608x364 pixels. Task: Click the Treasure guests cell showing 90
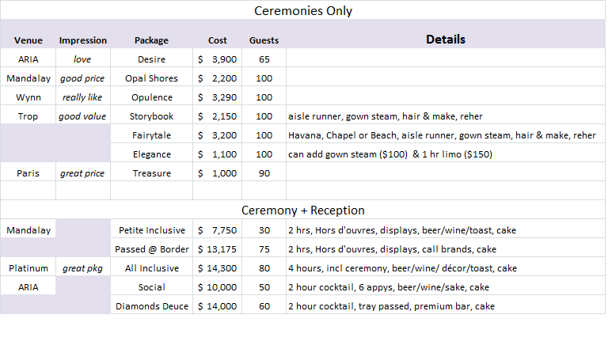264,173
